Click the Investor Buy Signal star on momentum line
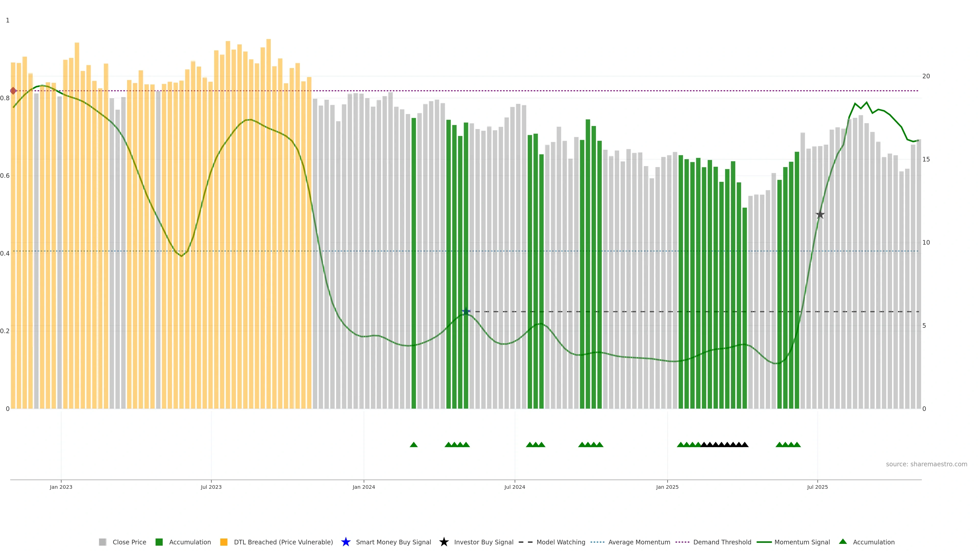 click(820, 215)
